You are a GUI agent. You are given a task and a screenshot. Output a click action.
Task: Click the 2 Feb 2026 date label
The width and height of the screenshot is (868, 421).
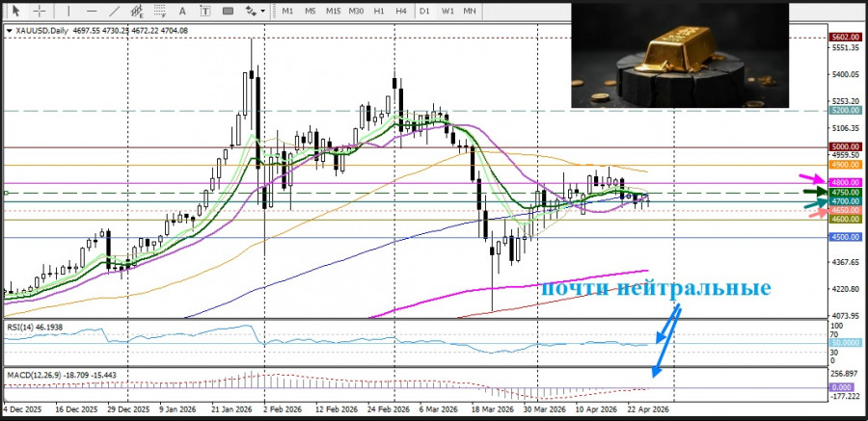pyautogui.click(x=283, y=410)
